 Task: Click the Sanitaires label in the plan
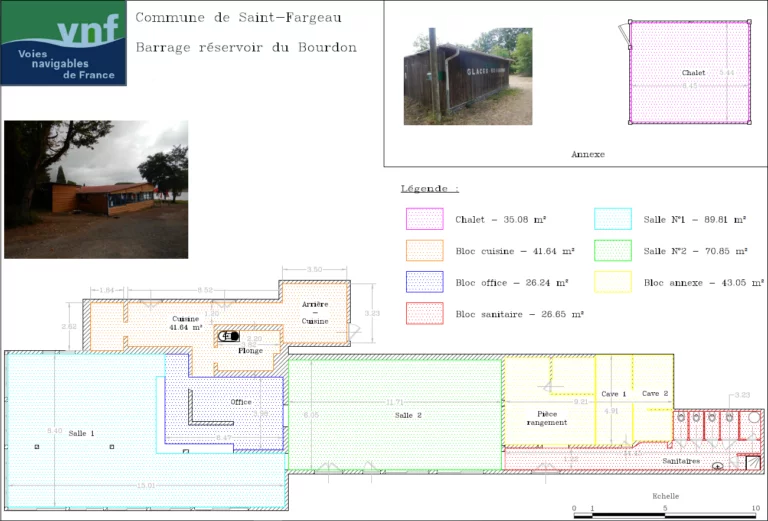(x=681, y=460)
